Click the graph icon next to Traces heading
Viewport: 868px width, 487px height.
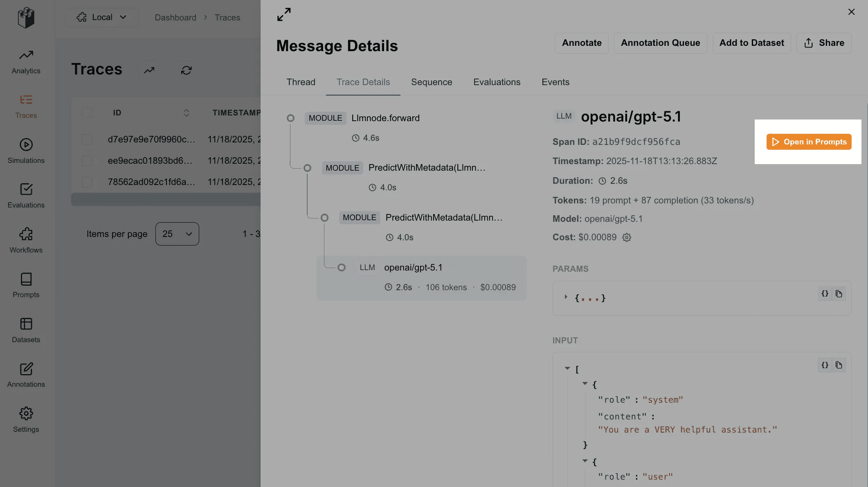149,70
